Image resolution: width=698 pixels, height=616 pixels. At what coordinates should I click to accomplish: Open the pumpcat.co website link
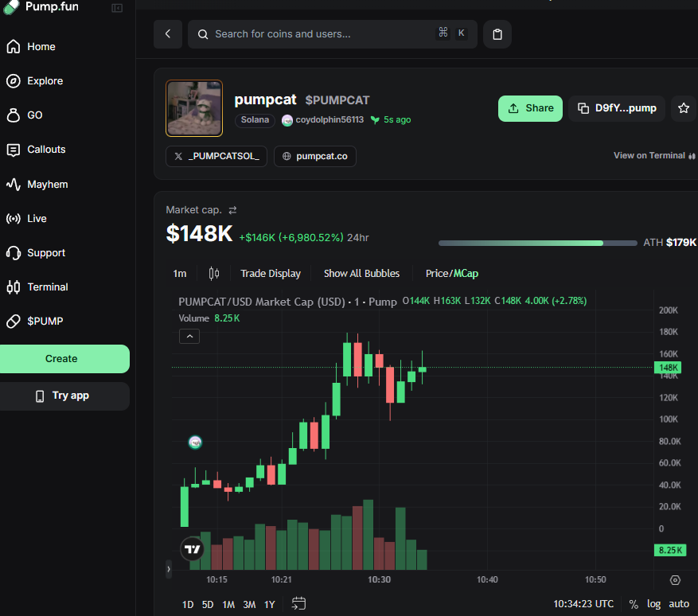coord(314,156)
